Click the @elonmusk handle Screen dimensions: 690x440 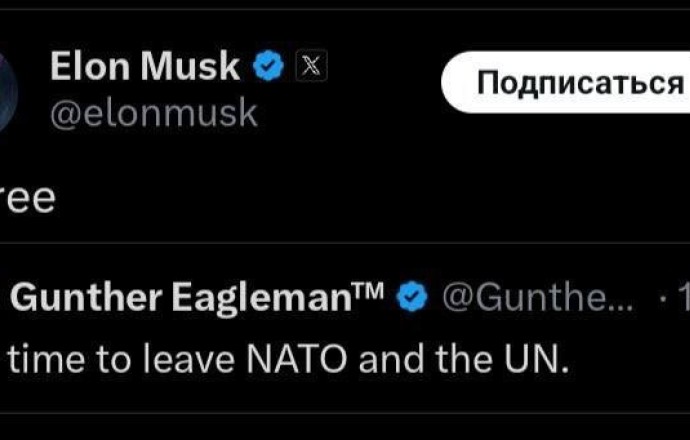[x=153, y=114]
